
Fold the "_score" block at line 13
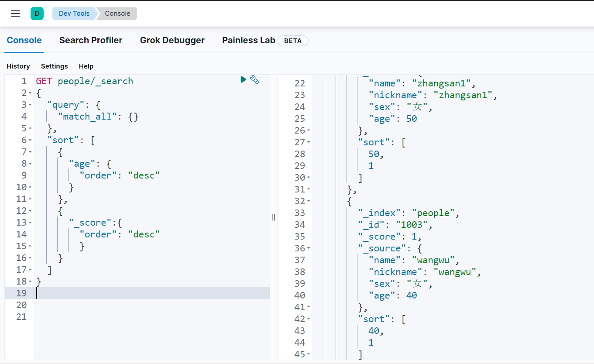(x=30, y=223)
